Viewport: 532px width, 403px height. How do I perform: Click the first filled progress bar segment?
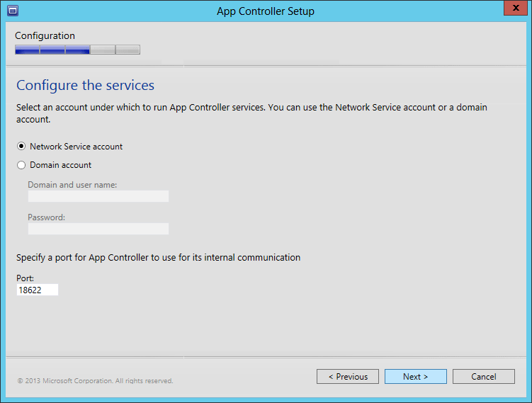(27, 50)
